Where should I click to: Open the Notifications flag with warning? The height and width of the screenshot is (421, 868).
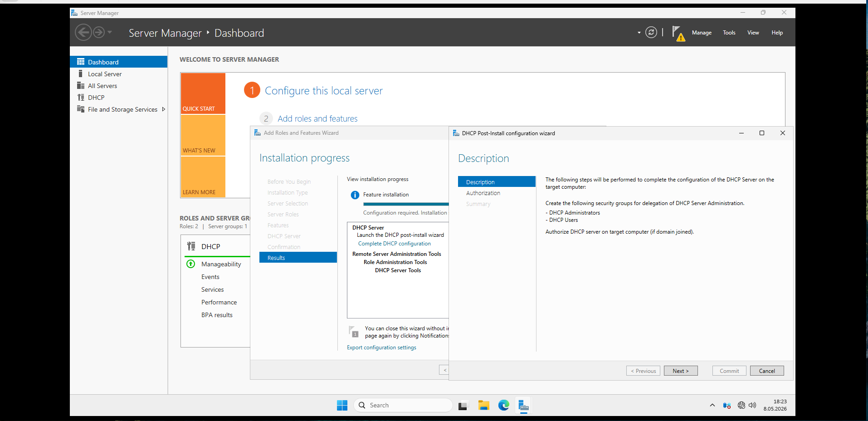pos(678,33)
